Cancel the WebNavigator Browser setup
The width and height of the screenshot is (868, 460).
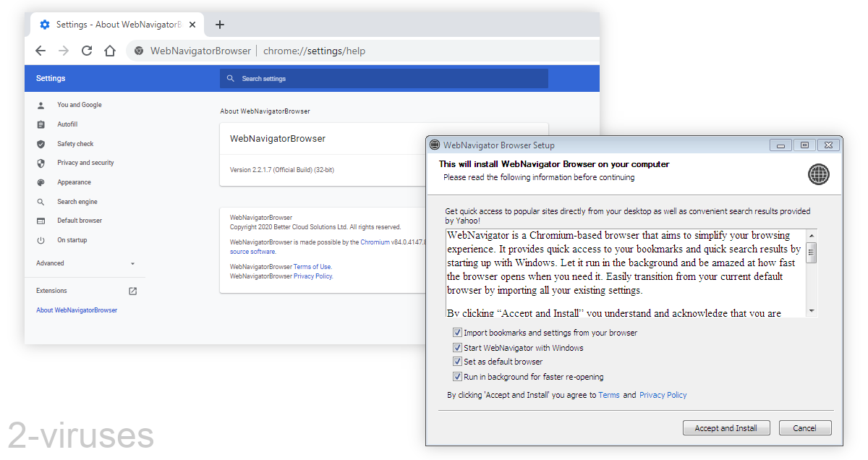(805, 428)
